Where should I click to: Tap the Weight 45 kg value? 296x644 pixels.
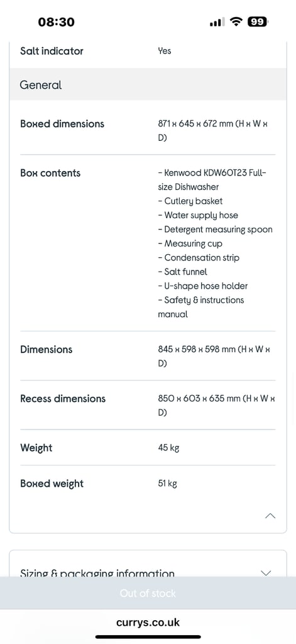pyautogui.click(x=168, y=448)
